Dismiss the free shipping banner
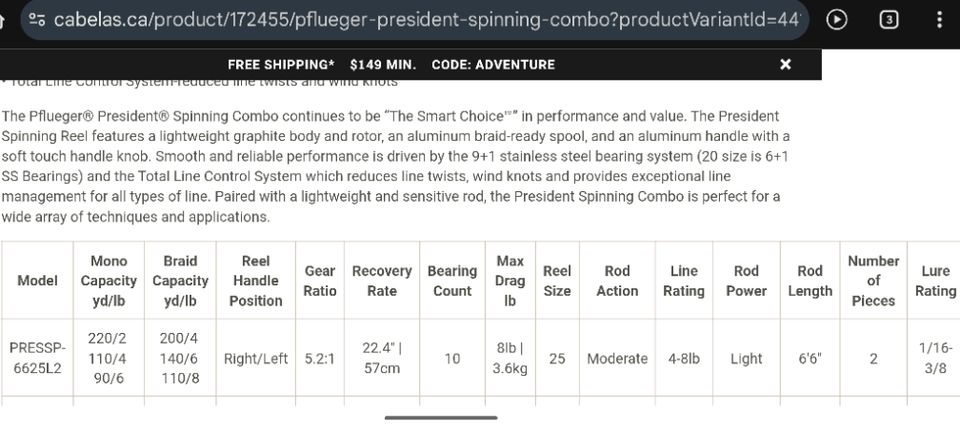This screenshot has height=430, width=960. tap(785, 64)
